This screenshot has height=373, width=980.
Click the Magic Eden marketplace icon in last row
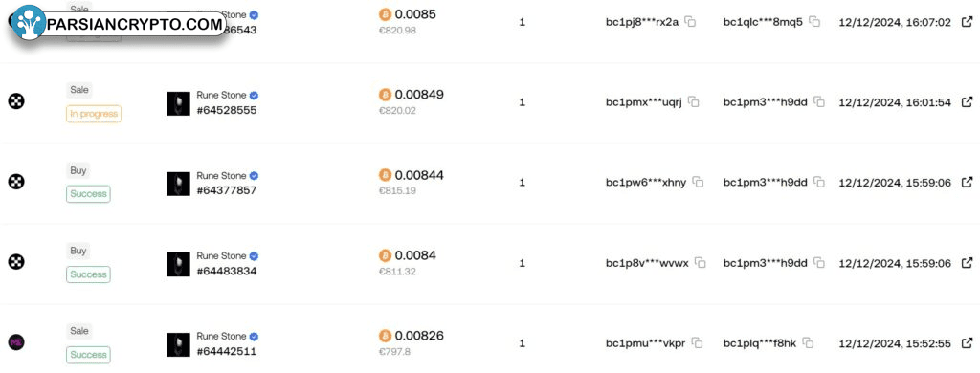point(16,342)
